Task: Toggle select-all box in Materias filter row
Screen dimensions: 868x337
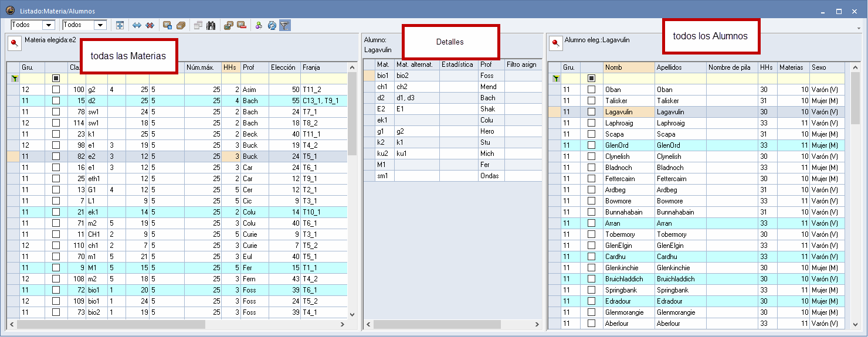Action: (x=56, y=79)
